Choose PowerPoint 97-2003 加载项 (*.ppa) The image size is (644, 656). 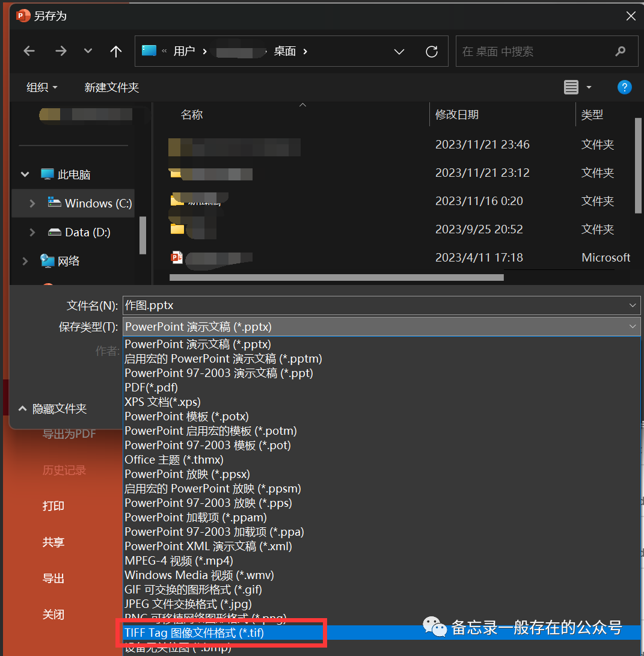click(x=382, y=532)
